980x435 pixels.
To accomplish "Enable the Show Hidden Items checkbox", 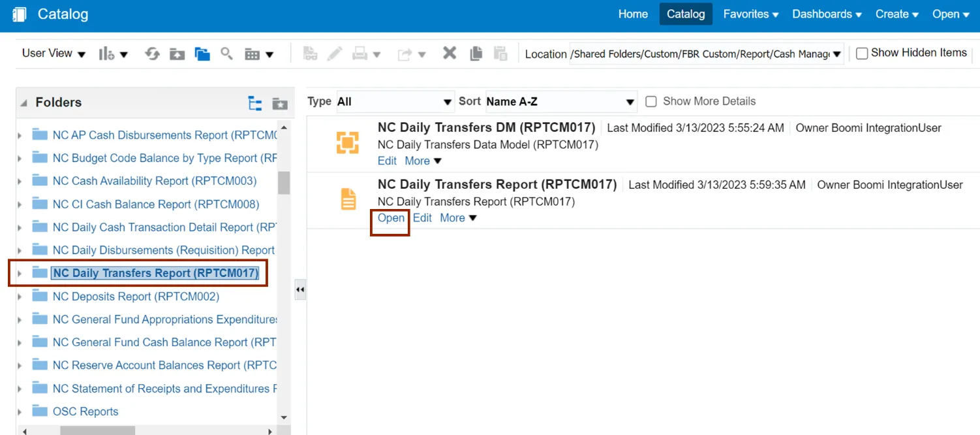I will 862,54.
